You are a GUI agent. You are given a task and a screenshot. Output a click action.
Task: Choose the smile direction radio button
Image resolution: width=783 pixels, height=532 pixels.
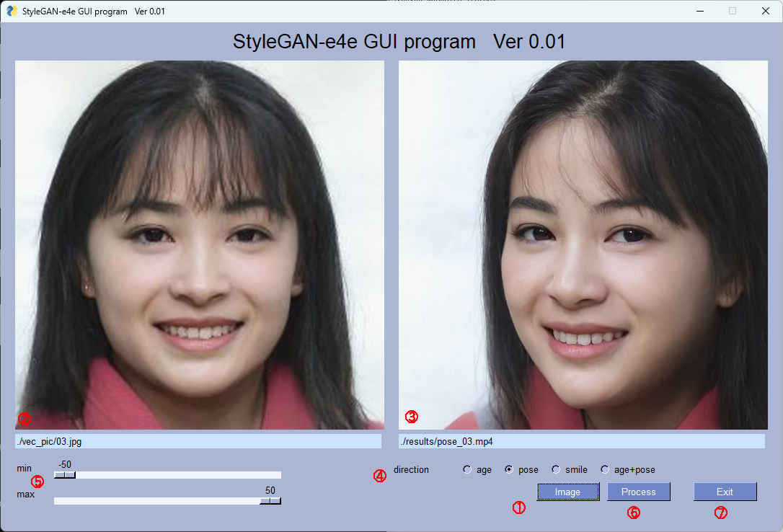point(556,470)
